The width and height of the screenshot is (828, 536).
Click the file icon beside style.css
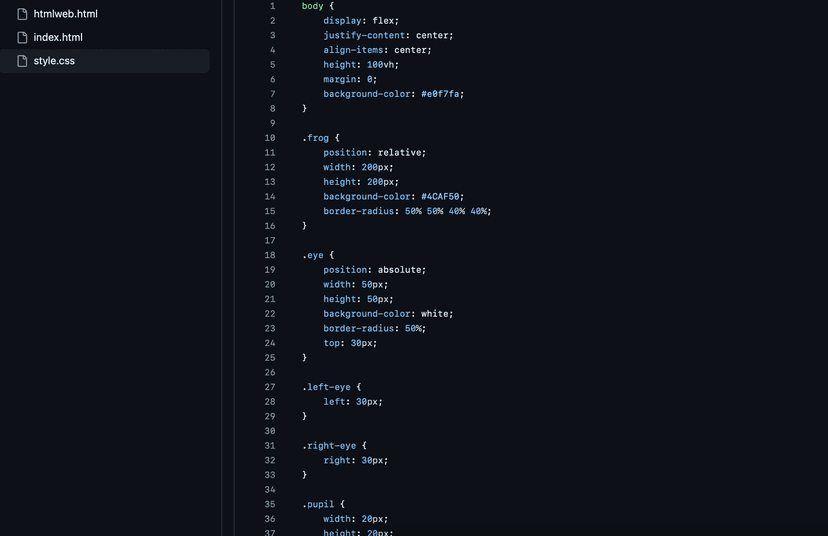tap(22, 61)
